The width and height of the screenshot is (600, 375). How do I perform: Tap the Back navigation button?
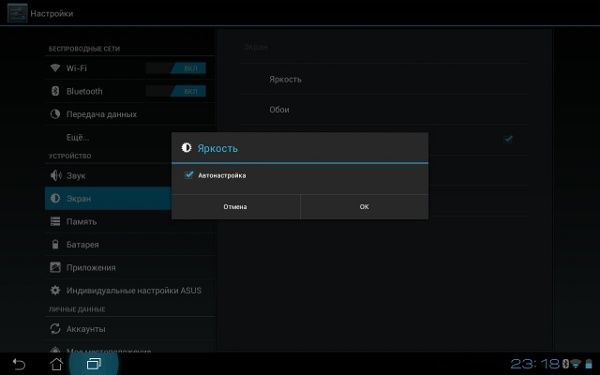(x=18, y=364)
